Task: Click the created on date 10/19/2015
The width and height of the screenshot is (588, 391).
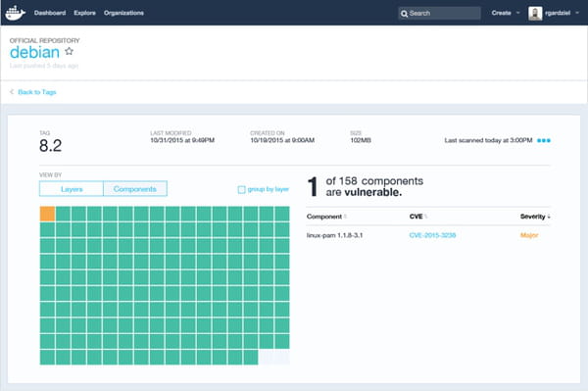Action: click(282, 140)
